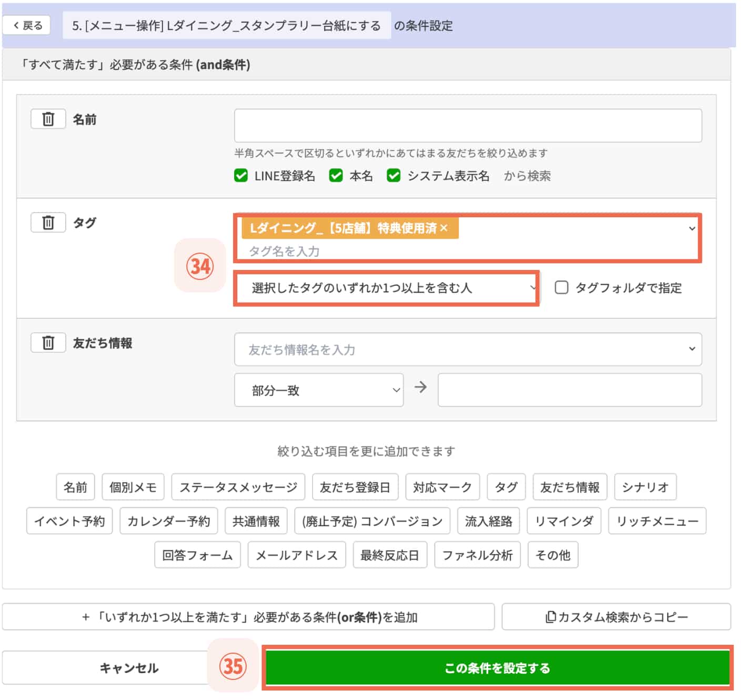Open the 部分一致 match type dropdown
Screen dimensions: 744x700
318,389
